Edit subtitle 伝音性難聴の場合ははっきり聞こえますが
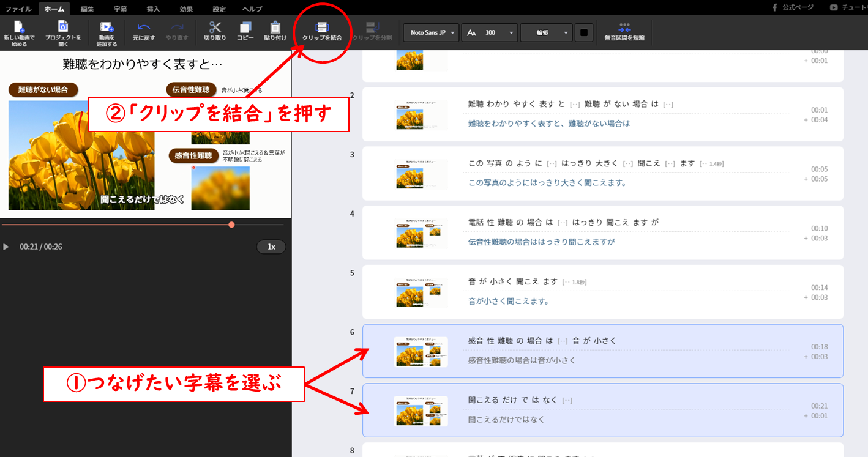The width and height of the screenshot is (868, 457). 541,242
